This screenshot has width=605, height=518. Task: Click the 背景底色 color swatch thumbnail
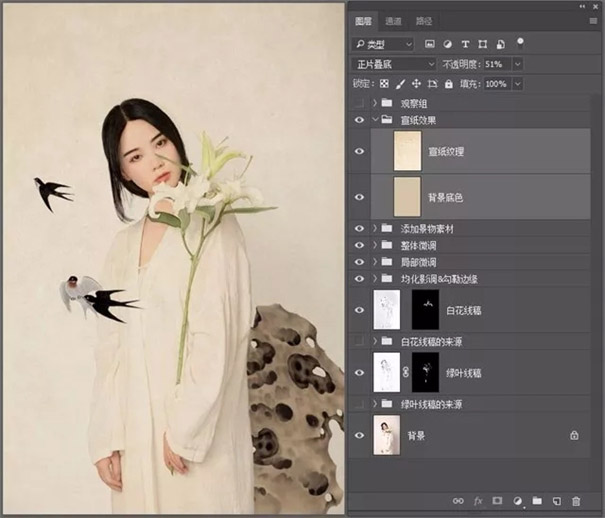(x=407, y=197)
